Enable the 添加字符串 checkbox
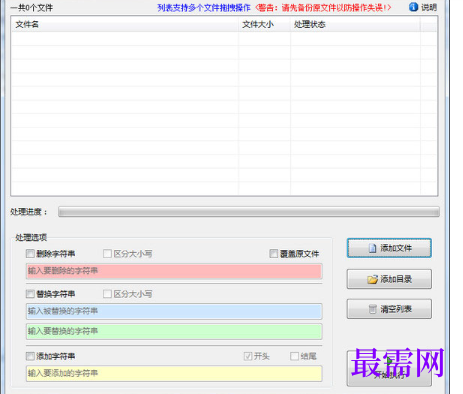The height and width of the screenshot is (394, 463). [30, 356]
